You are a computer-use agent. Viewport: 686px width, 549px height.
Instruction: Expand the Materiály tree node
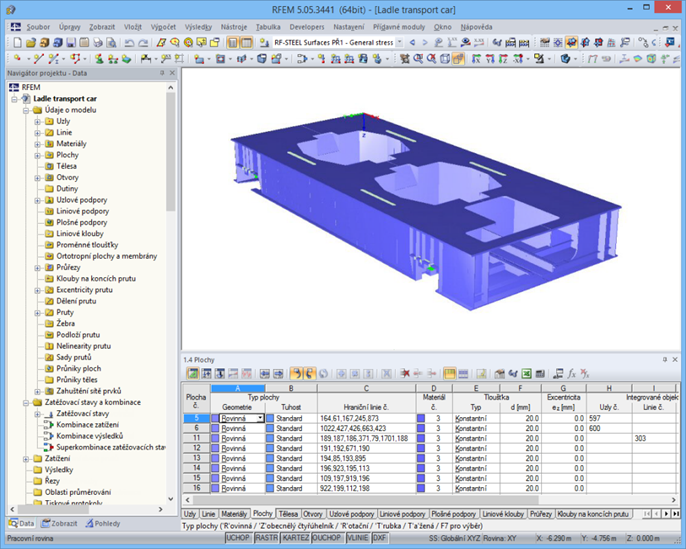point(38,144)
